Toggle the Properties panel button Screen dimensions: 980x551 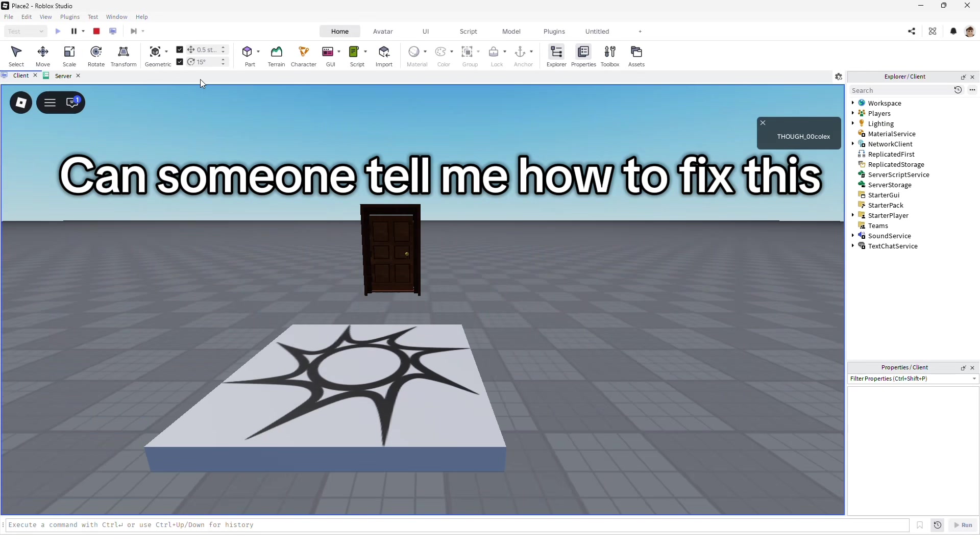[583, 56]
